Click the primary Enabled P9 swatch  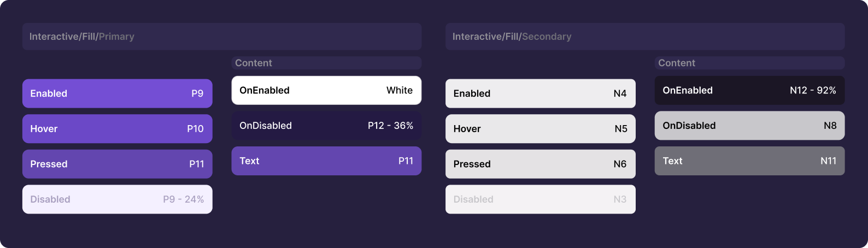[x=117, y=93]
